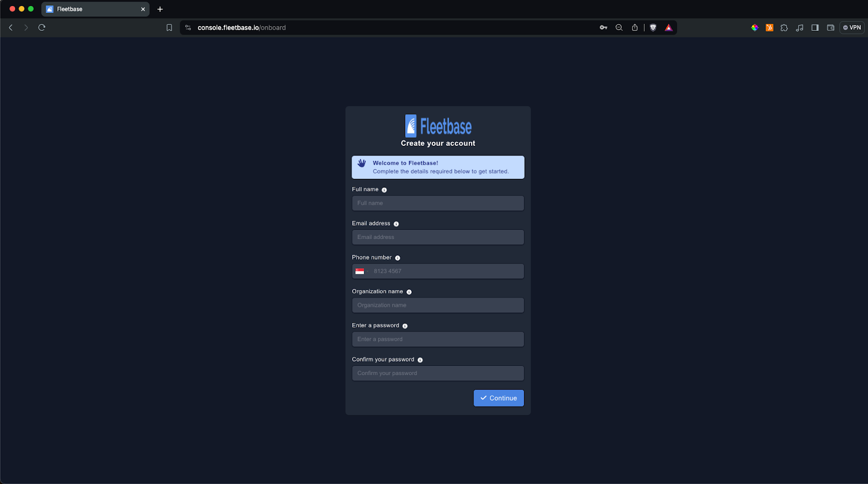Click the Continue button

point(499,398)
